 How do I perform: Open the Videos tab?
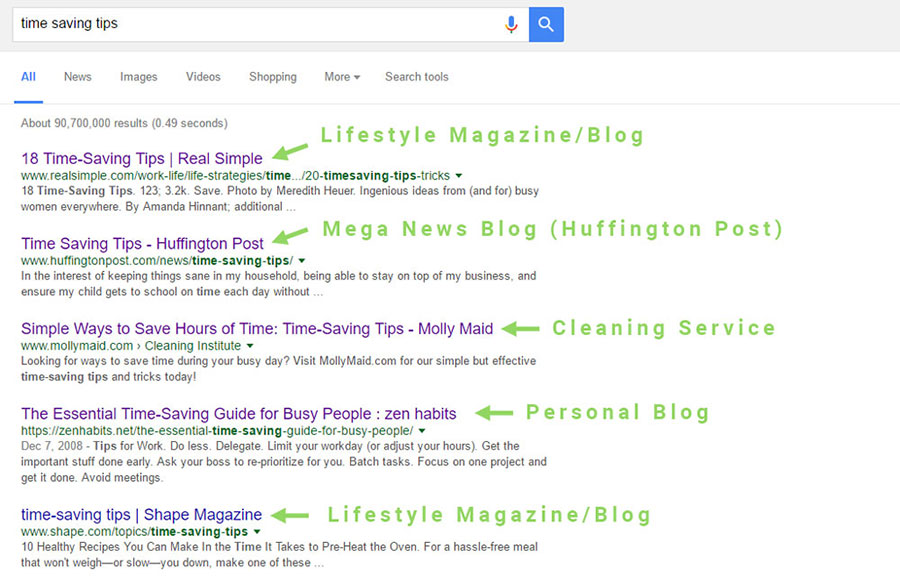click(x=203, y=77)
